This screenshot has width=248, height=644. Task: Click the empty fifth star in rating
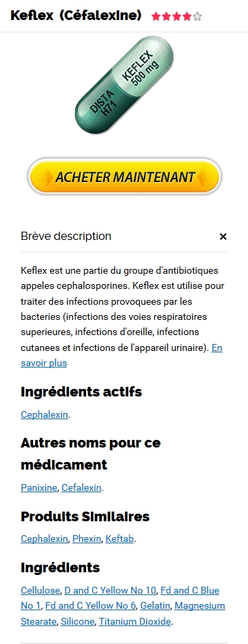tap(198, 17)
